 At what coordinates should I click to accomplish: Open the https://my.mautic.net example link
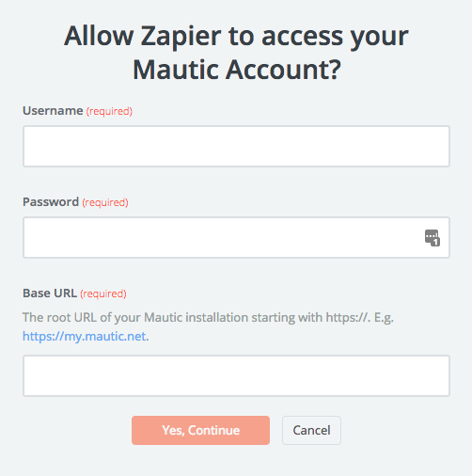click(x=85, y=337)
